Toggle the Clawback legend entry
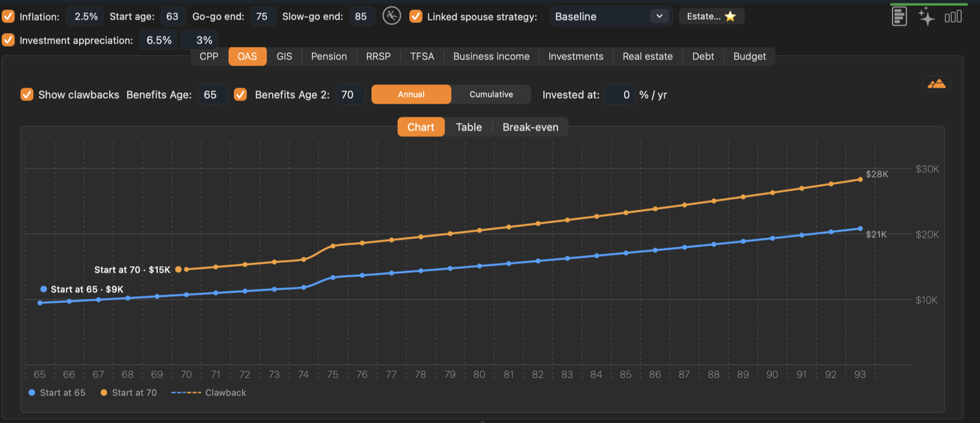The width and height of the screenshot is (980, 423). 209,392
